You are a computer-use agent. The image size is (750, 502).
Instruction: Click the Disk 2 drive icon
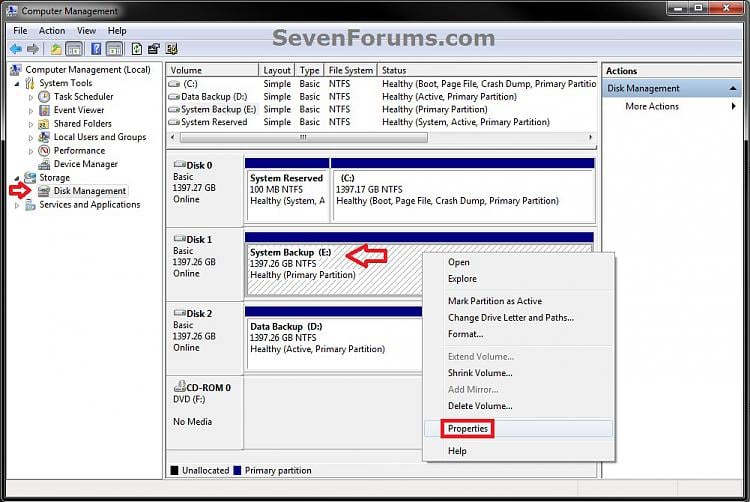[179, 313]
